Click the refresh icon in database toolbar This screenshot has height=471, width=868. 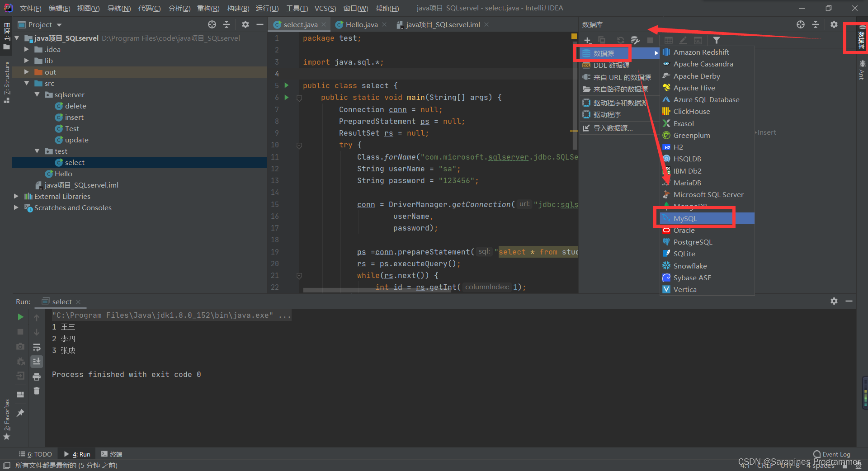click(x=621, y=40)
